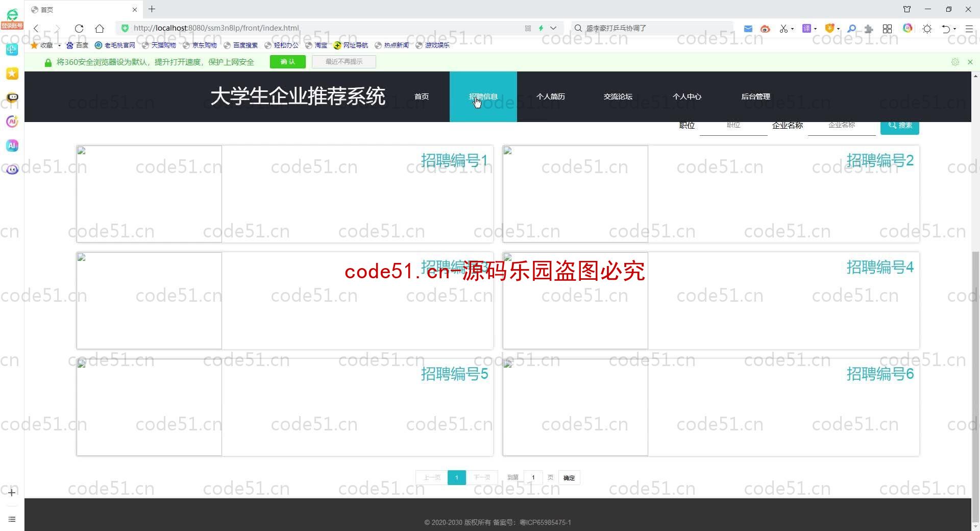Go back to the previous page
The height and width of the screenshot is (531, 980).
[x=36, y=29]
